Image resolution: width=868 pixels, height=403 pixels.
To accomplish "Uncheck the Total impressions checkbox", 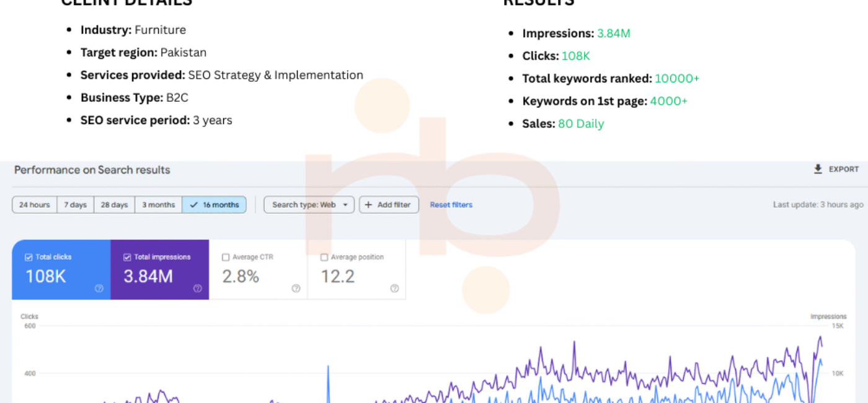I will coord(127,257).
